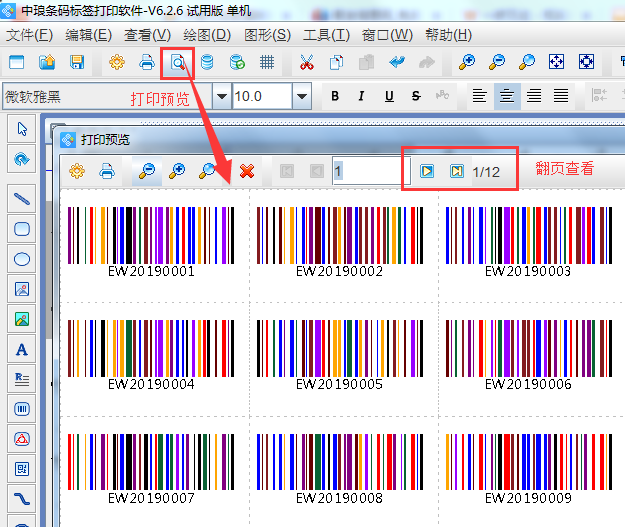Jump to last page in preview
Screen dimensions: 625x527
[456, 171]
